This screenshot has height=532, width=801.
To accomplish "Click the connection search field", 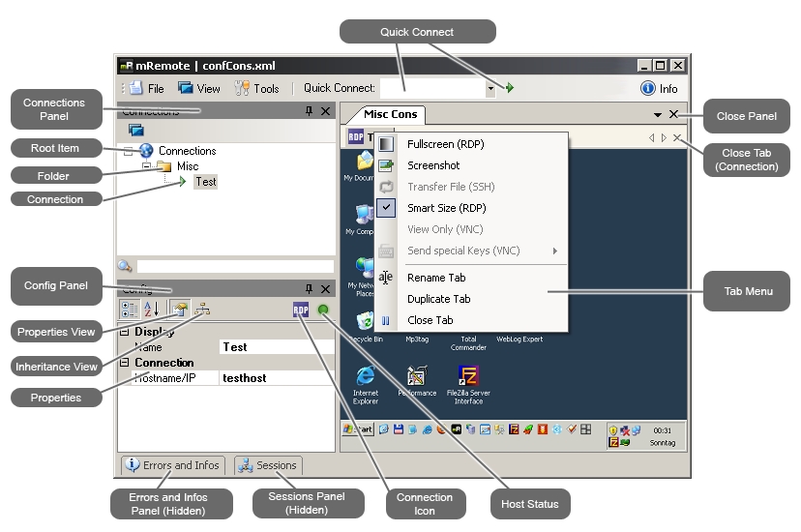I will point(235,266).
